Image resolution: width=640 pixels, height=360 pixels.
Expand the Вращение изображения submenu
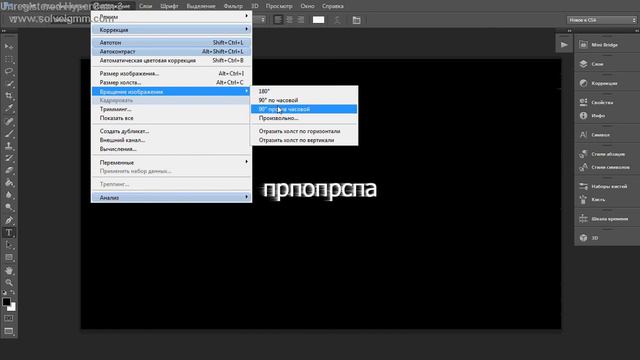171,91
